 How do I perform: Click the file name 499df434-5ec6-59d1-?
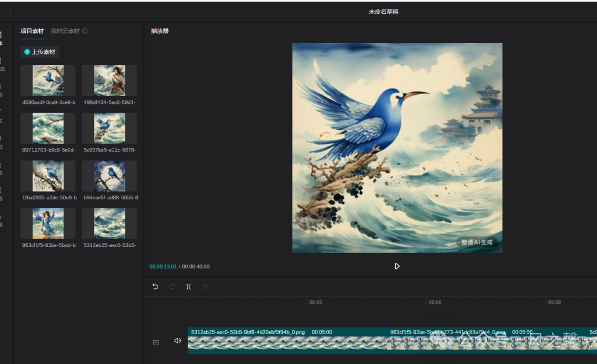coord(109,102)
